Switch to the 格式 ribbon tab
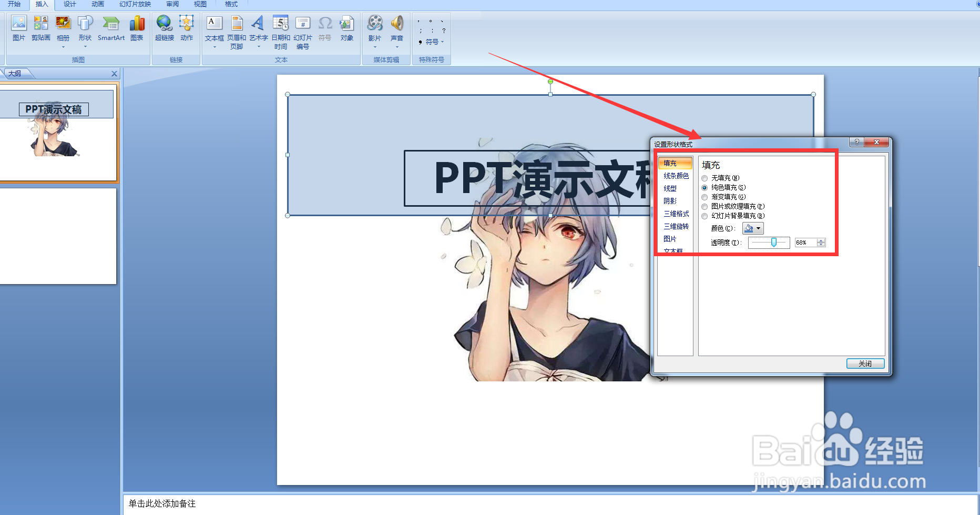Screen dimensions: 980x515 [x=231, y=4]
